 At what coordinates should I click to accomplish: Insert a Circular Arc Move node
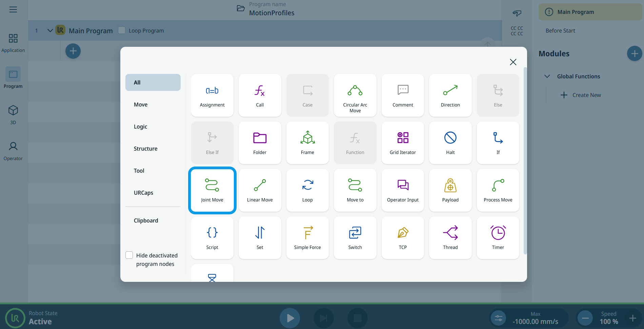pos(355,95)
